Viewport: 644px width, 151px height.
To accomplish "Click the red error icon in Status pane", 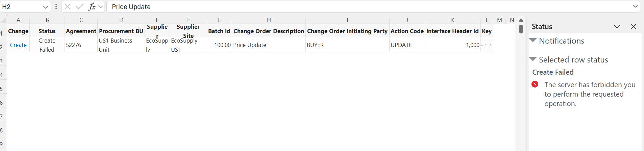I will [535, 84].
